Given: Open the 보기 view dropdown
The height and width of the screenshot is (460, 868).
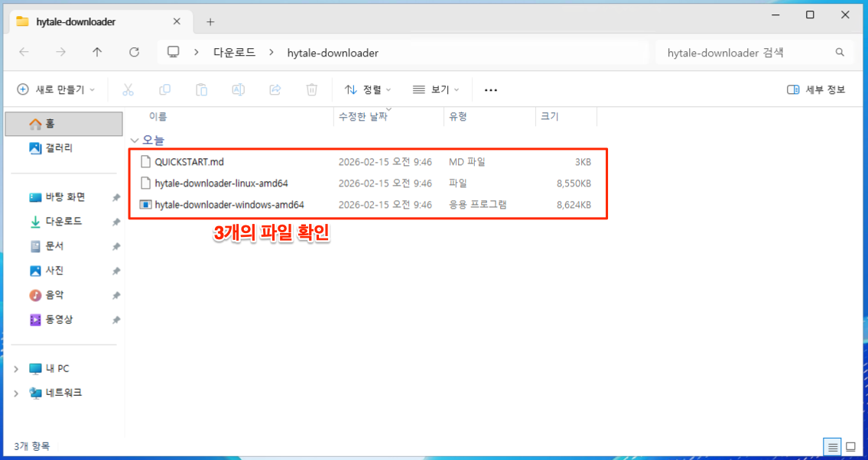Looking at the screenshot, I should [436, 89].
